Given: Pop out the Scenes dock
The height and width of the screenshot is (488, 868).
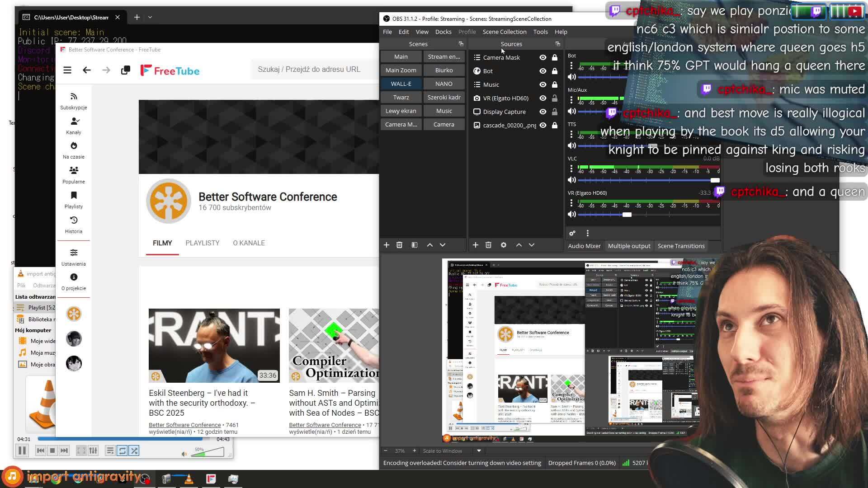Looking at the screenshot, I should (x=461, y=44).
